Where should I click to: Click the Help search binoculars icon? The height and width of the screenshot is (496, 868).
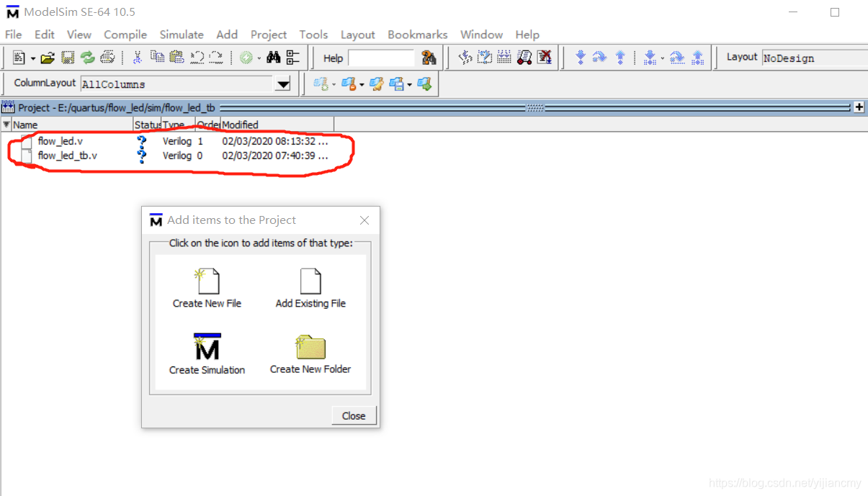429,58
